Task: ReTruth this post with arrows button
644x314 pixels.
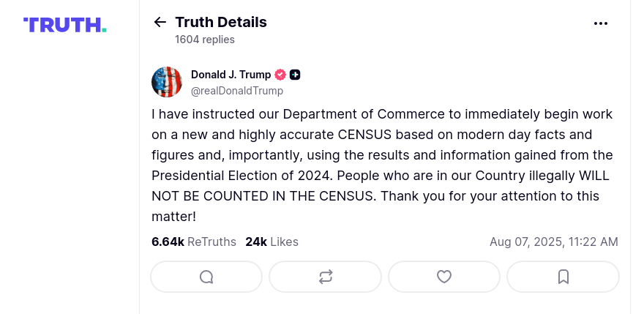Action: tap(326, 277)
